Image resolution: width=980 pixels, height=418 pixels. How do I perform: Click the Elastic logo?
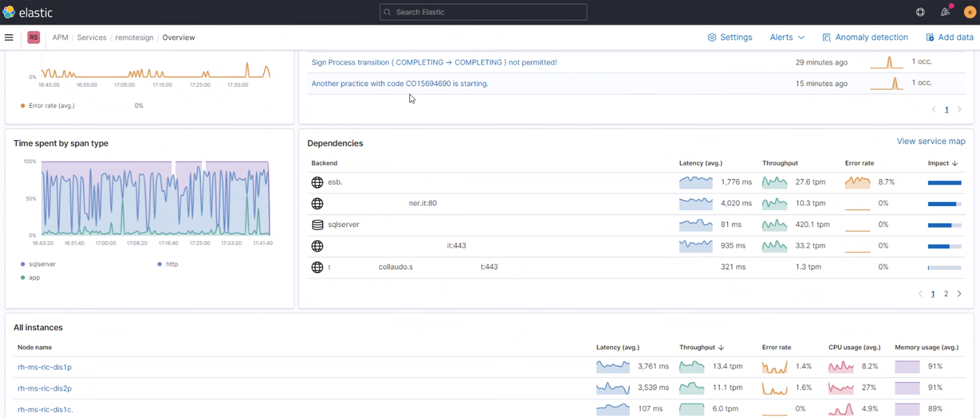coord(28,13)
